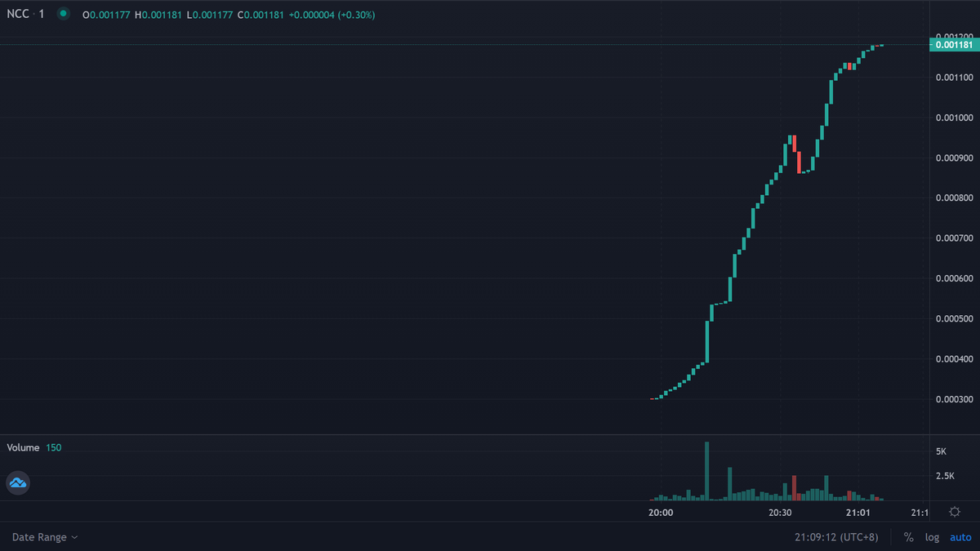This screenshot has height=551, width=980.
Task: Click the Low value L0.001177
Action: click(209, 15)
